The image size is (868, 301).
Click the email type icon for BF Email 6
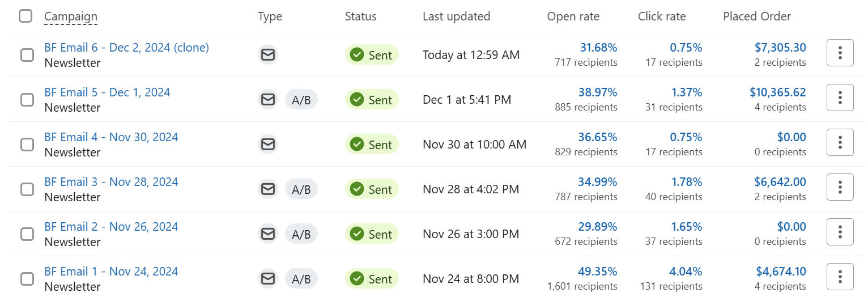tap(268, 55)
